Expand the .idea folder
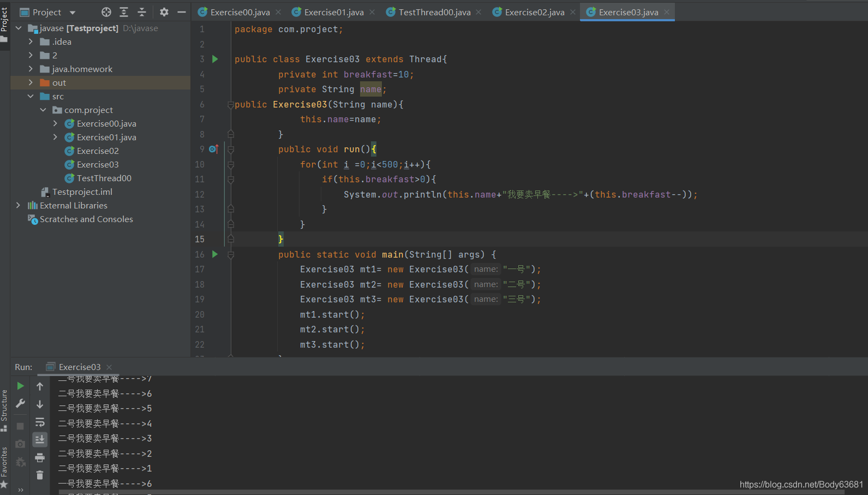The image size is (868, 495). pyautogui.click(x=31, y=41)
